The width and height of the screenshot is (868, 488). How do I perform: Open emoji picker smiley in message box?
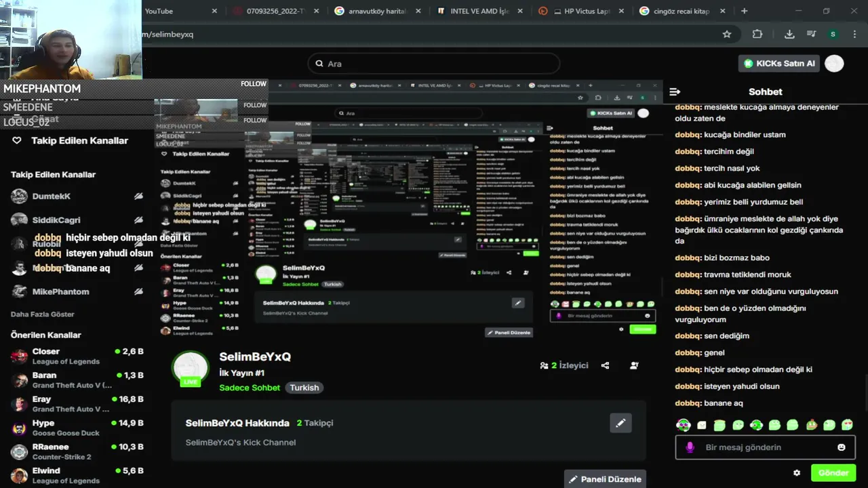842,447
